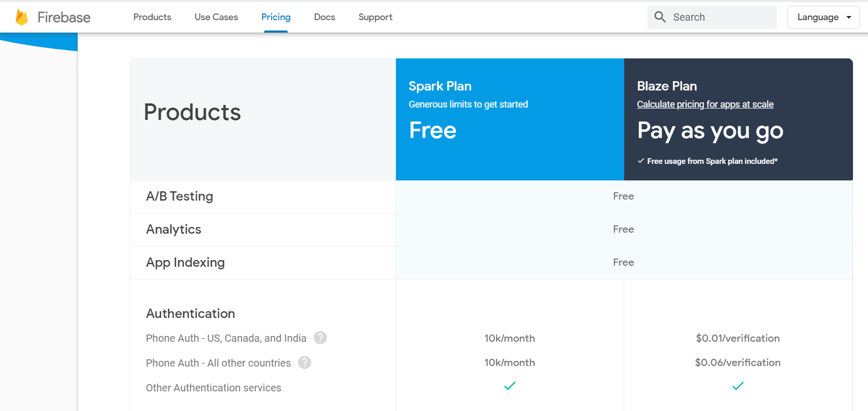Open the Products menu
Image resolution: width=868 pixels, height=411 pixels.
click(x=152, y=17)
